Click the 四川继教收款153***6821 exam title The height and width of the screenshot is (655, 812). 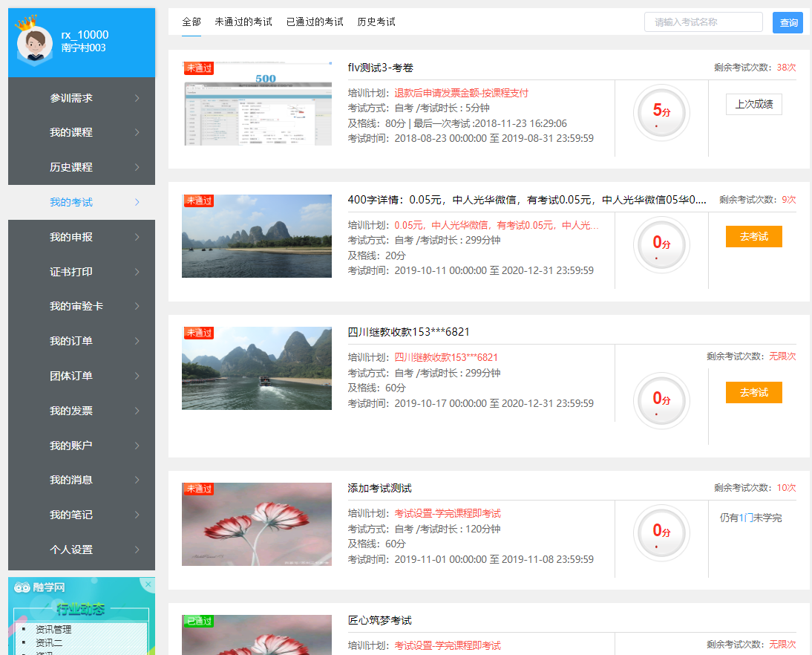point(408,332)
